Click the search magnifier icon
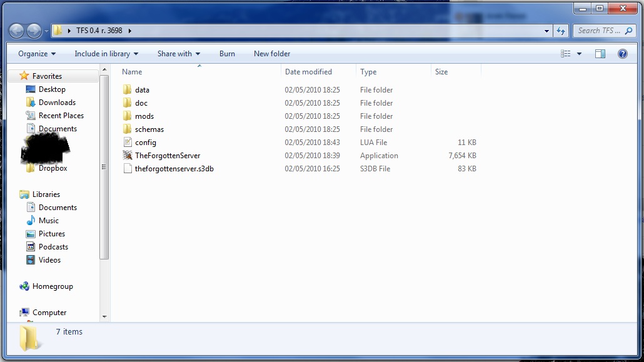The width and height of the screenshot is (644, 362). 629,31
